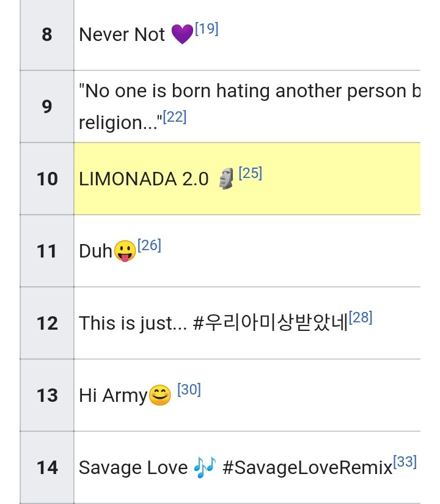Open citation reference [22]

coord(175,117)
